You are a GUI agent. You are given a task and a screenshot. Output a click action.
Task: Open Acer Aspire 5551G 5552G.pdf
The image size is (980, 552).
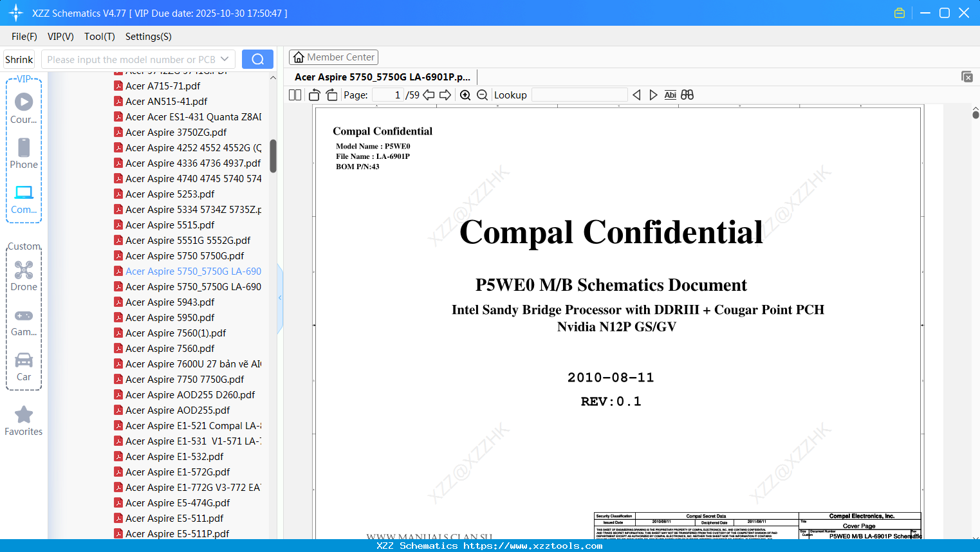(x=188, y=240)
